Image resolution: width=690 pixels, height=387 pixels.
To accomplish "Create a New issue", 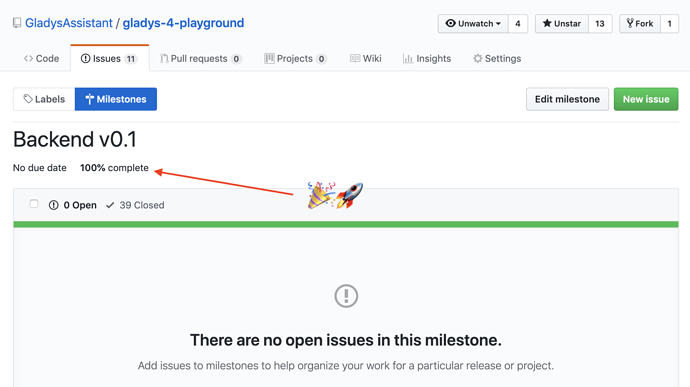I will pyautogui.click(x=646, y=99).
